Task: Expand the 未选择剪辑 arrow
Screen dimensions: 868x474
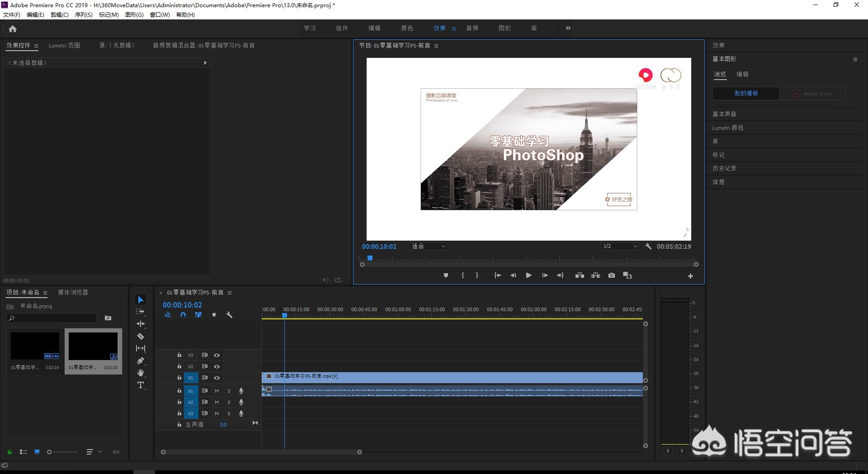Action: [205, 63]
